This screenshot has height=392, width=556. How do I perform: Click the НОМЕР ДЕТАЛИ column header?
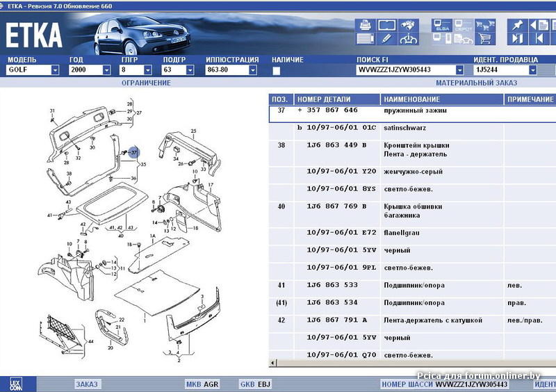point(337,99)
